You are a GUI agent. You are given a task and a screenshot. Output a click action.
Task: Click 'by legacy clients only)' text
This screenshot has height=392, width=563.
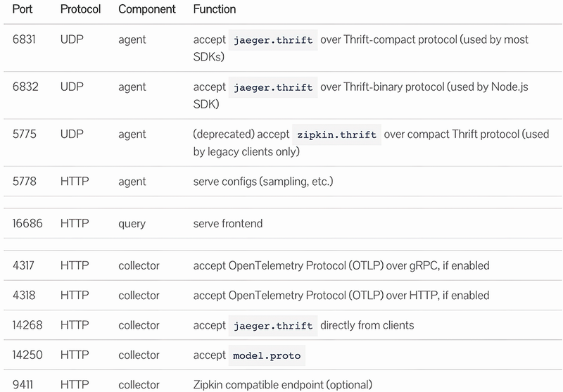click(246, 152)
